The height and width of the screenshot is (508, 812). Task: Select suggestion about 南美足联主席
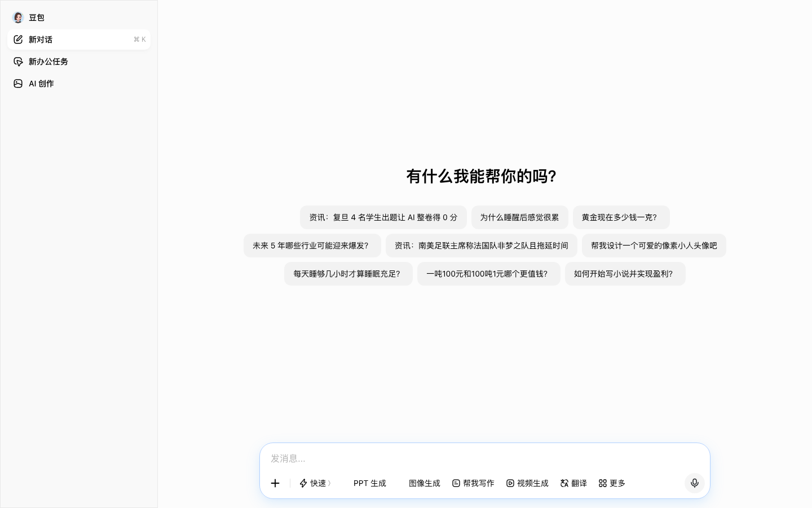(x=482, y=246)
